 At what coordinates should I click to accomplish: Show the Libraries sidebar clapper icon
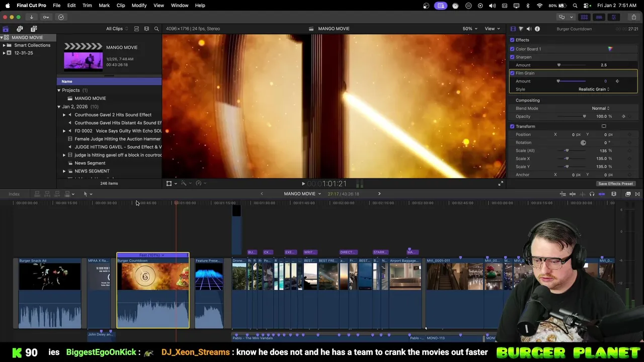point(6,29)
